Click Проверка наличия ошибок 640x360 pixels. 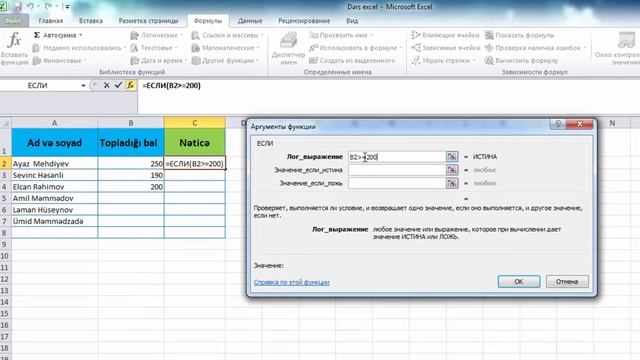click(x=535, y=48)
